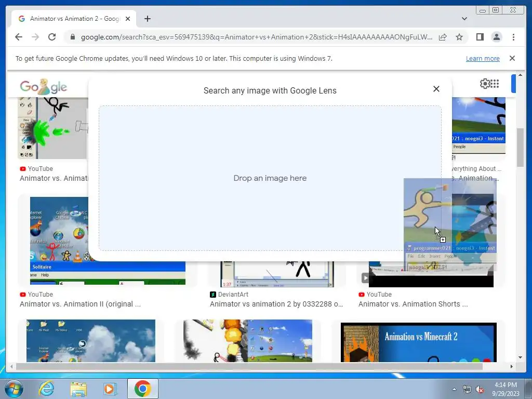Click the vertical page scrollbar thumb
The width and height of the screenshot is (532, 399).
point(520,147)
